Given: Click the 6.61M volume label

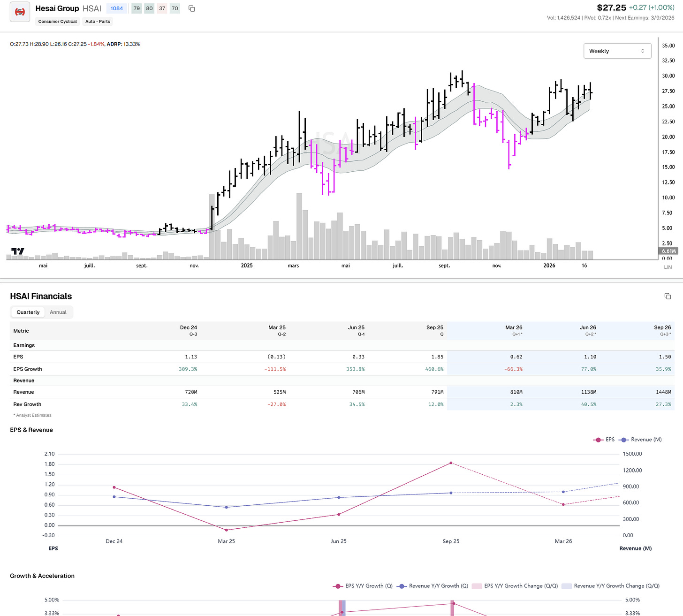Looking at the screenshot, I should pyautogui.click(x=669, y=251).
